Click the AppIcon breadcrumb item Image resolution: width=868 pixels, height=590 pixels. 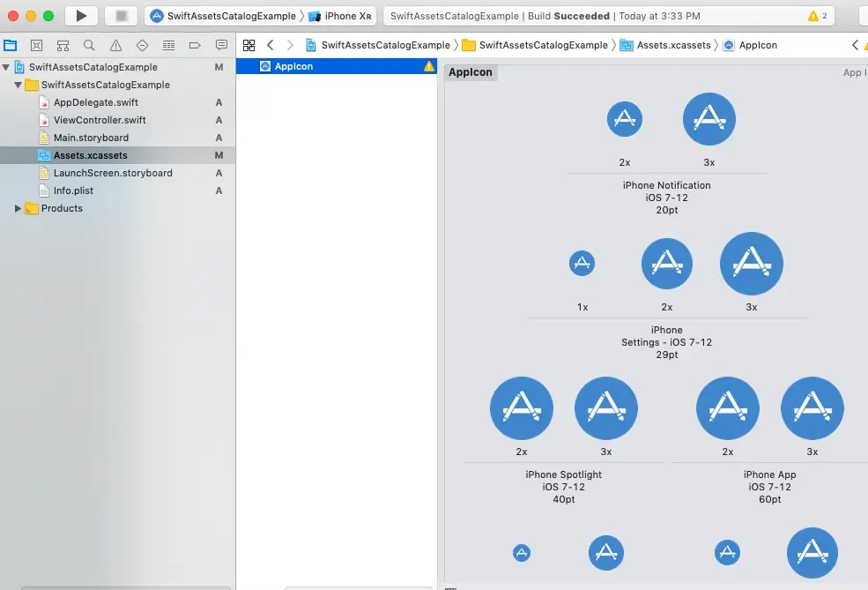coord(751,45)
